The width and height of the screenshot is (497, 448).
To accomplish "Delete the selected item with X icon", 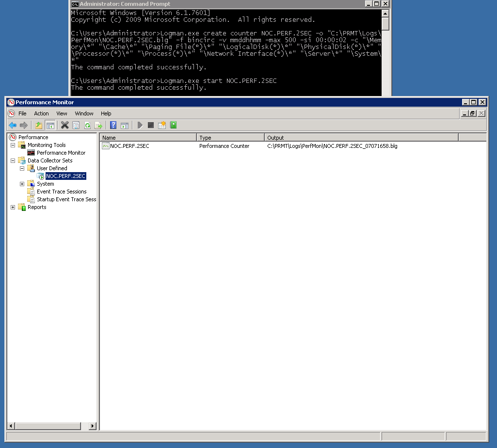I will click(x=64, y=125).
